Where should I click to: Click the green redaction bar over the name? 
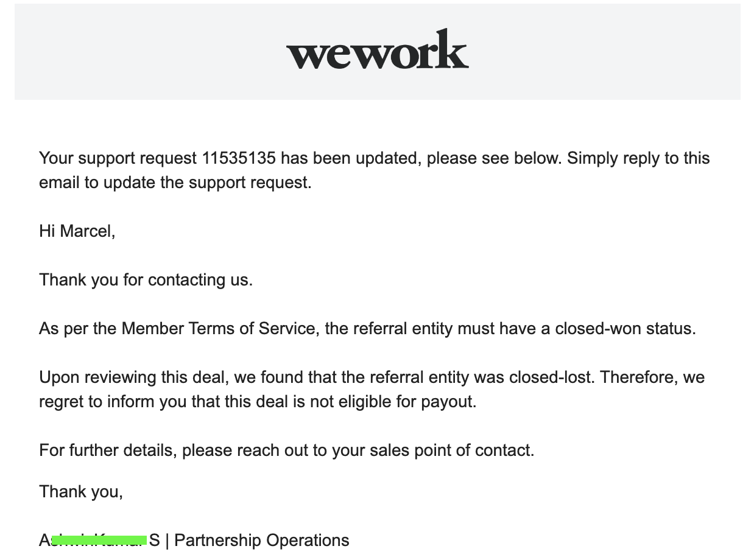(x=99, y=540)
